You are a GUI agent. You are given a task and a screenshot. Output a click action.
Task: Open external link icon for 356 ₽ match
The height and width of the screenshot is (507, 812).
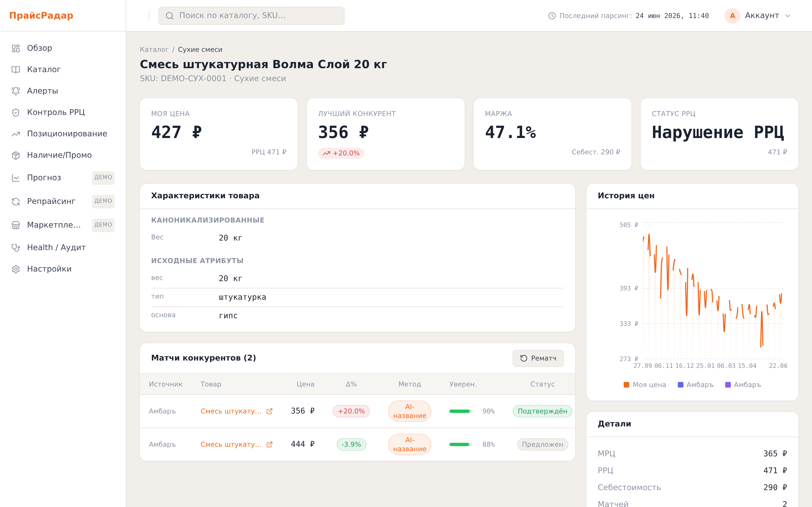(x=270, y=411)
